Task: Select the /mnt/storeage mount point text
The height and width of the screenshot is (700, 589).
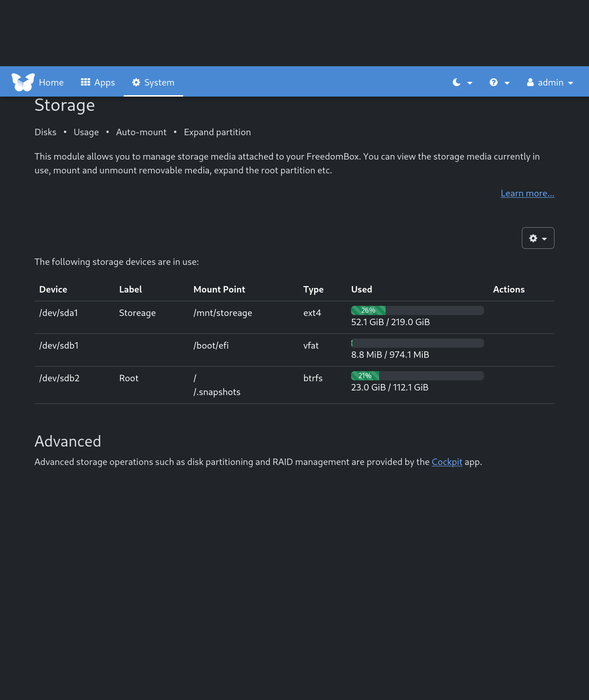Action: [223, 313]
